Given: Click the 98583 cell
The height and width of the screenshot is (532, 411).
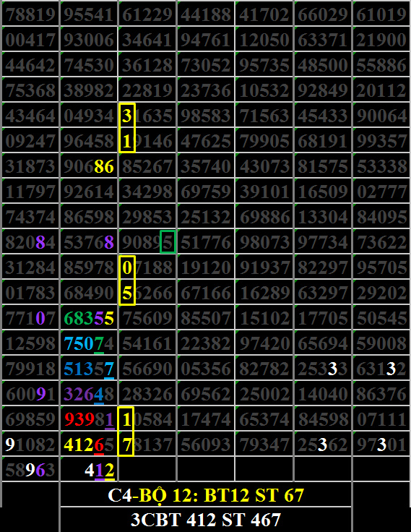Looking at the screenshot, I should click(206, 116).
